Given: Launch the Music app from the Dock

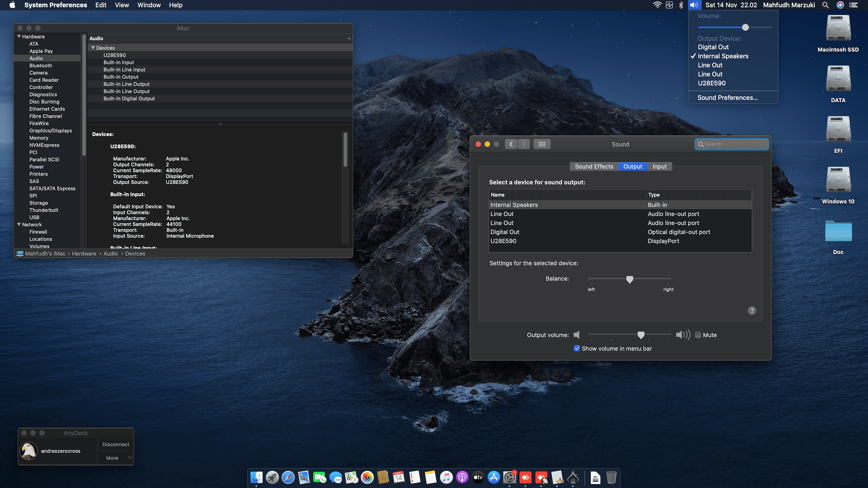Looking at the screenshot, I should 446,478.
